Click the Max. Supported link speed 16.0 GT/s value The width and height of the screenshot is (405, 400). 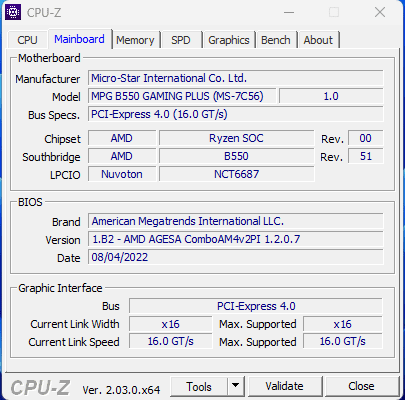pyautogui.click(x=342, y=342)
